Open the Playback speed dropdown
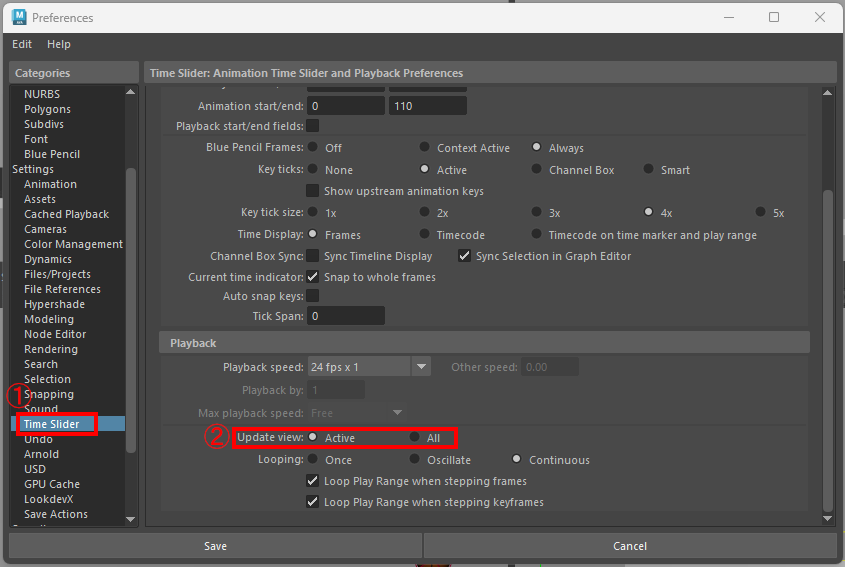The width and height of the screenshot is (845, 567). (x=421, y=367)
